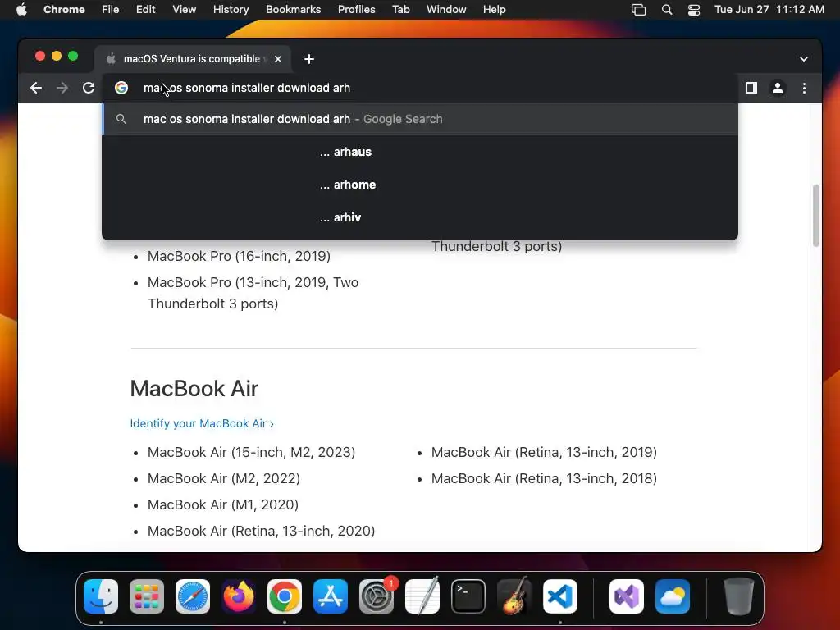Open the Help menu
The image size is (840, 630).
[x=494, y=10]
